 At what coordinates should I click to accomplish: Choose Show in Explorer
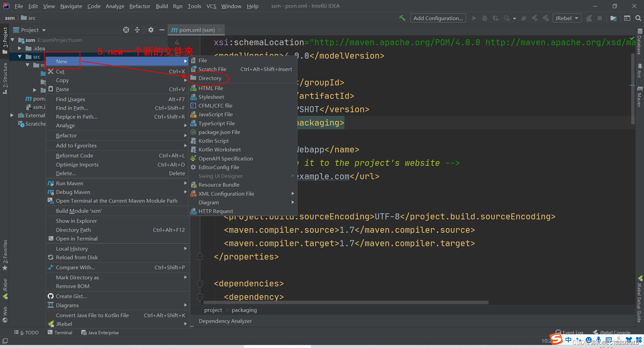[x=117, y=221]
